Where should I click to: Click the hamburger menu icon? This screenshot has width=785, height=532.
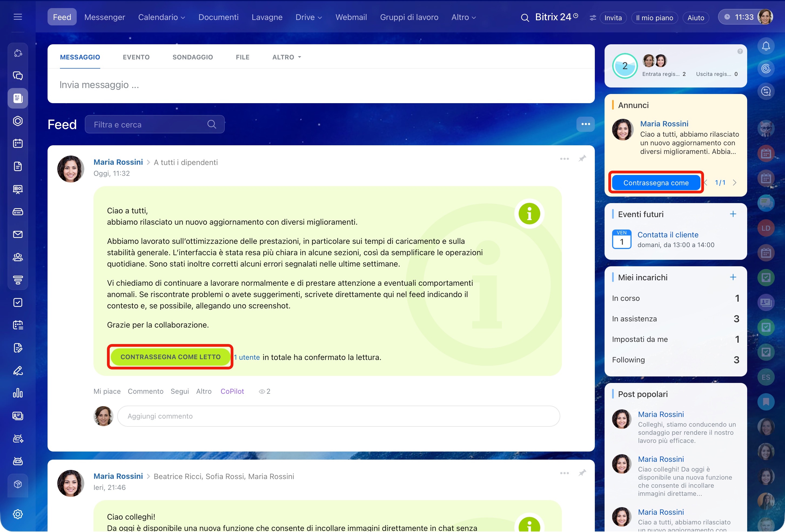(18, 17)
